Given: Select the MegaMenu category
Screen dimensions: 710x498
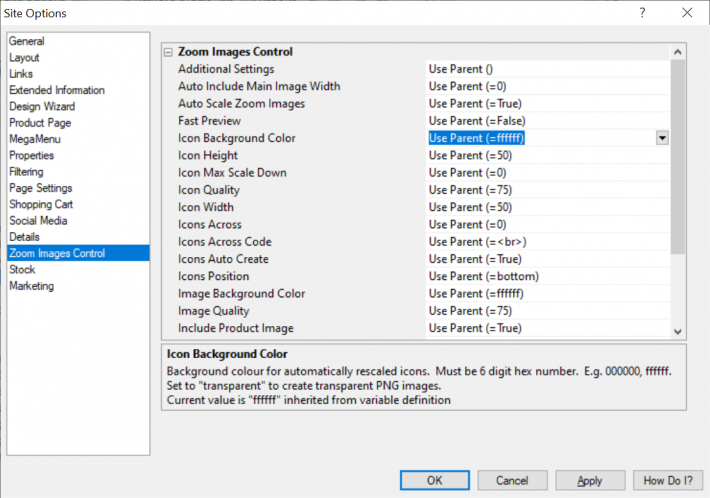Looking at the screenshot, I should coord(35,139).
